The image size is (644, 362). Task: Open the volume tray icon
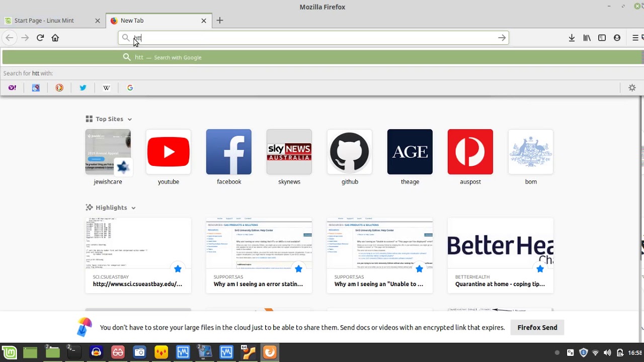point(607,352)
